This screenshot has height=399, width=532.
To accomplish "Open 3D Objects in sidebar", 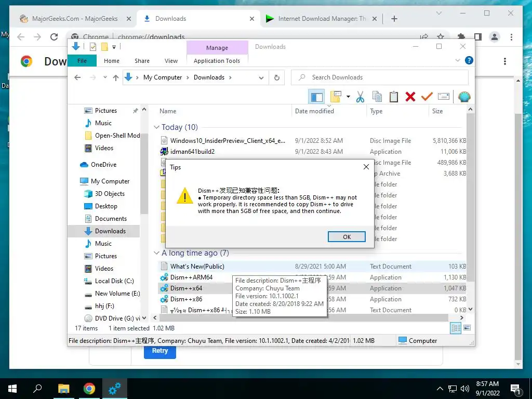I will tap(110, 194).
